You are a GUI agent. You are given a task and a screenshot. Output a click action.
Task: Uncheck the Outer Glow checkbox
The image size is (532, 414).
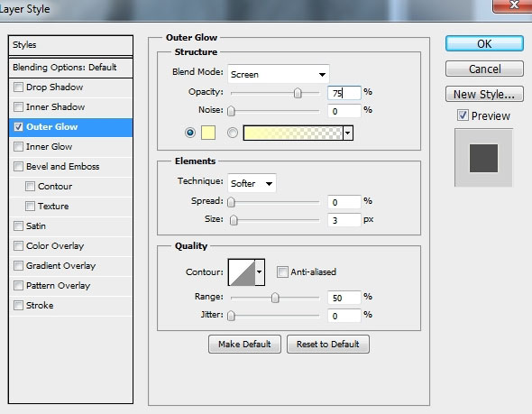tap(18, 127)
